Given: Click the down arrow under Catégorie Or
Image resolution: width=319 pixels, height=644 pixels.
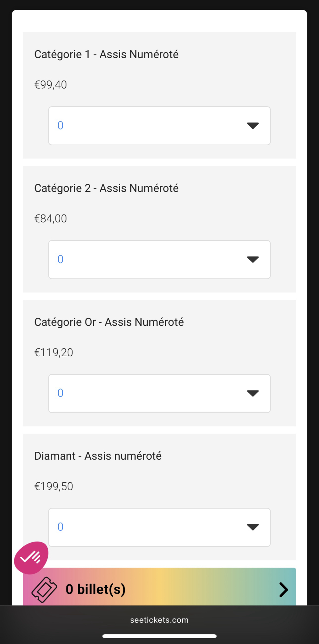Looking at the screenshot, I should click(253, 393).
